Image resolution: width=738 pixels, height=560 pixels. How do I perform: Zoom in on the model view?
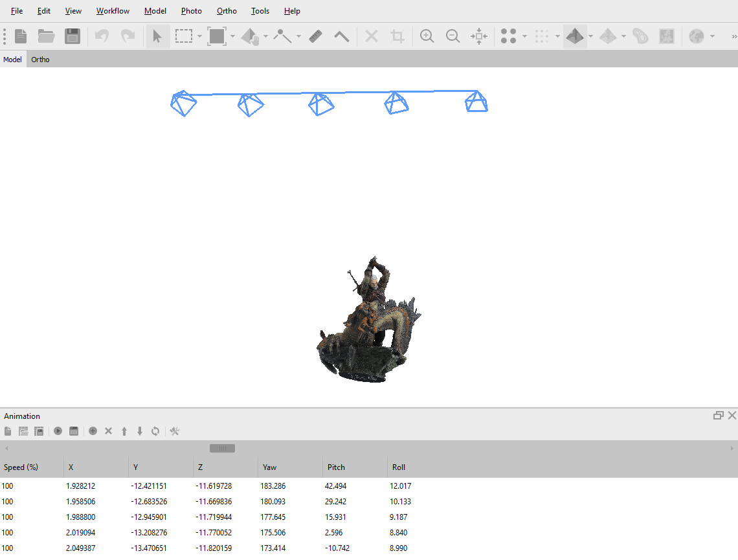click(x=427, y=36)
